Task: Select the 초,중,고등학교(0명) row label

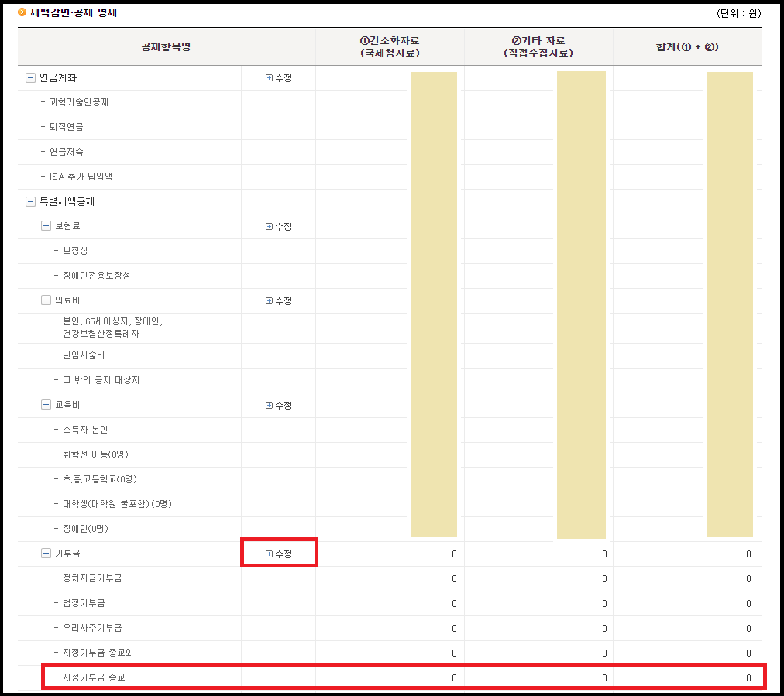Action: click(99, 479)
